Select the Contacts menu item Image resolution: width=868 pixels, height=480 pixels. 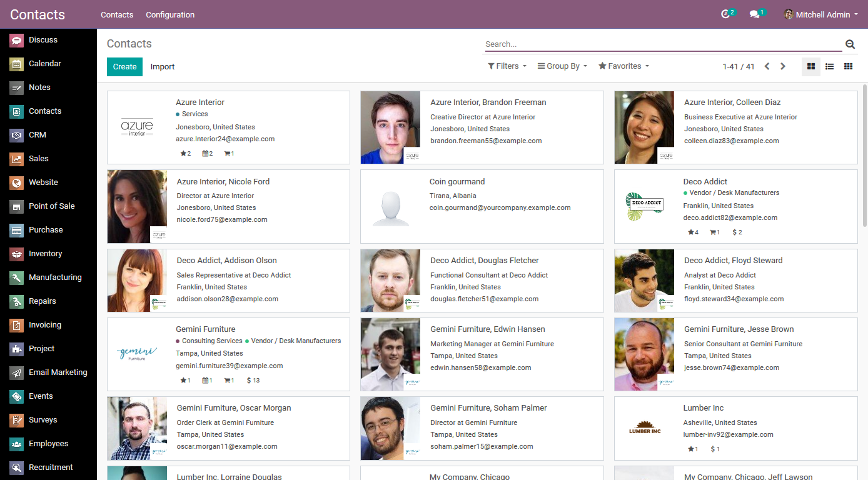[117, 14]
